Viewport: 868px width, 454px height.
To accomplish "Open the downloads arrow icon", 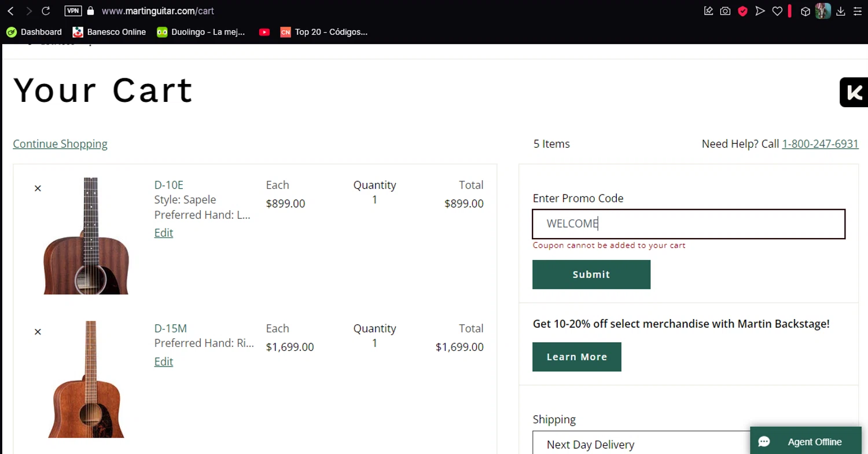I will pos(841,11).
